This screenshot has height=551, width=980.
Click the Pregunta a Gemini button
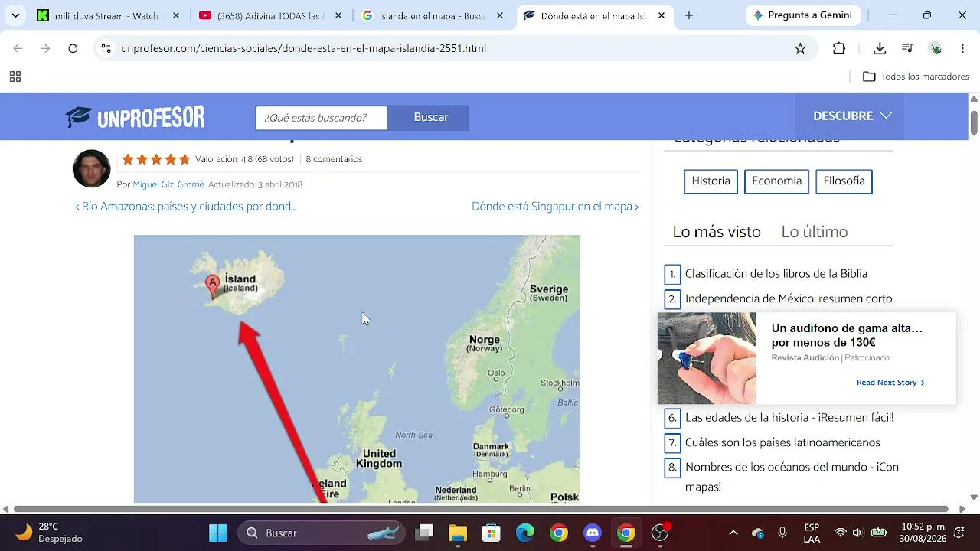tap(803, 15)
